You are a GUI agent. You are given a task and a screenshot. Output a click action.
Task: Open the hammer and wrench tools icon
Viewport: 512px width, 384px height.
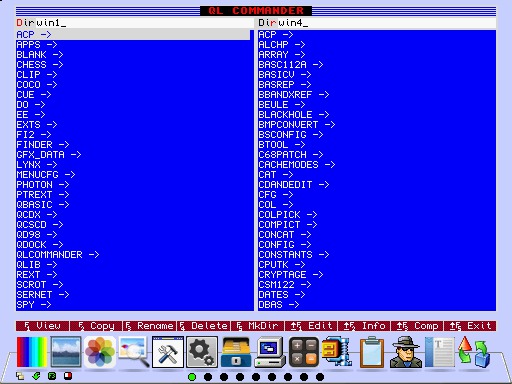tap(168, 352)
